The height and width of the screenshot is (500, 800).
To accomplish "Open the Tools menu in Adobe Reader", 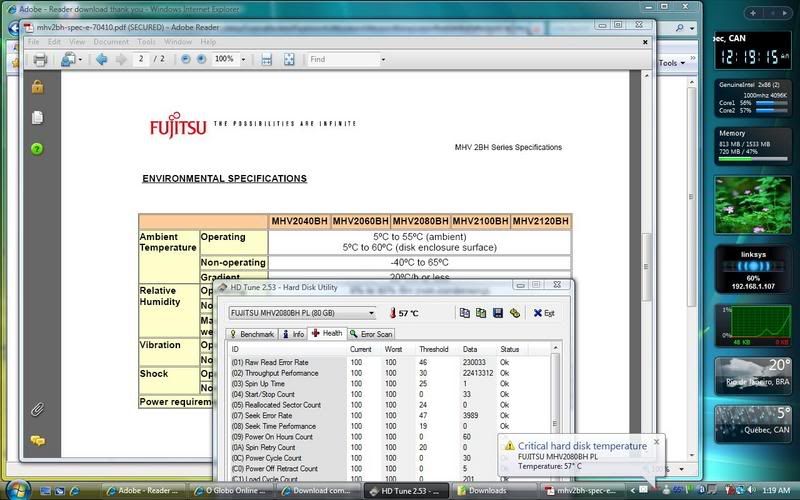I will 146,42.
